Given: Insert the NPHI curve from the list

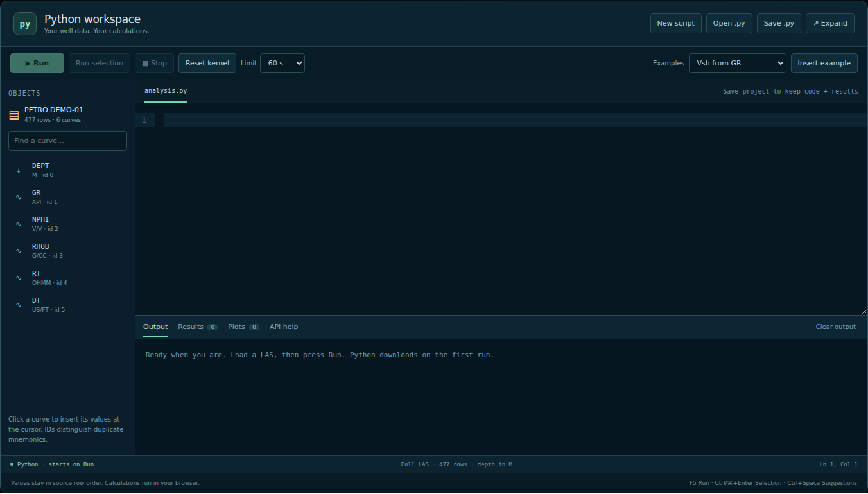Looking at the screenshot, I should pyautogui.click(x=67, y=224).
